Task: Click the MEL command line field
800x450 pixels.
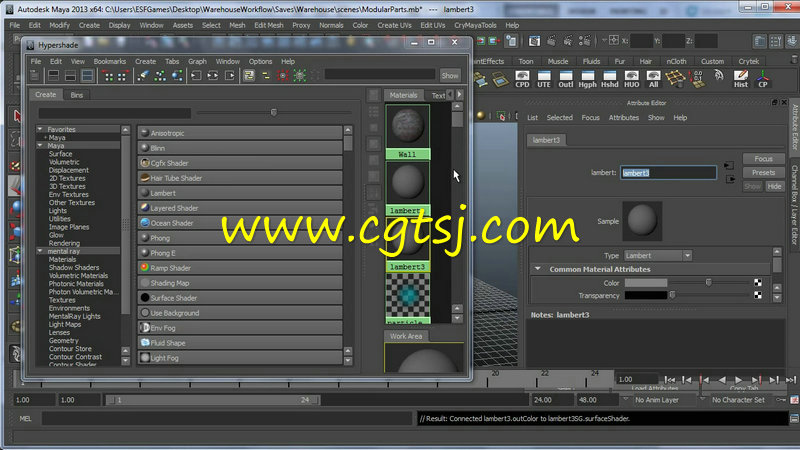Action: pyautogui.click(x=226, y=419)
